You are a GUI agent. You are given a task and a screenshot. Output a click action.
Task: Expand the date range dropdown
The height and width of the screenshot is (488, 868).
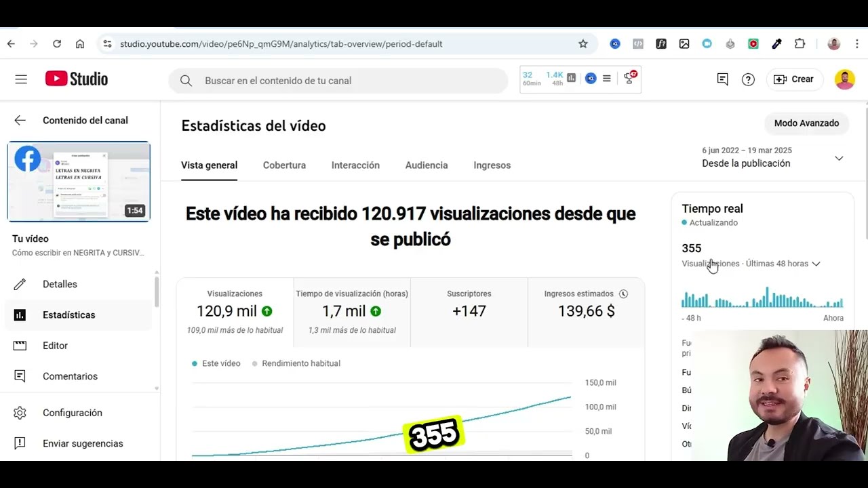click(839, 158)
